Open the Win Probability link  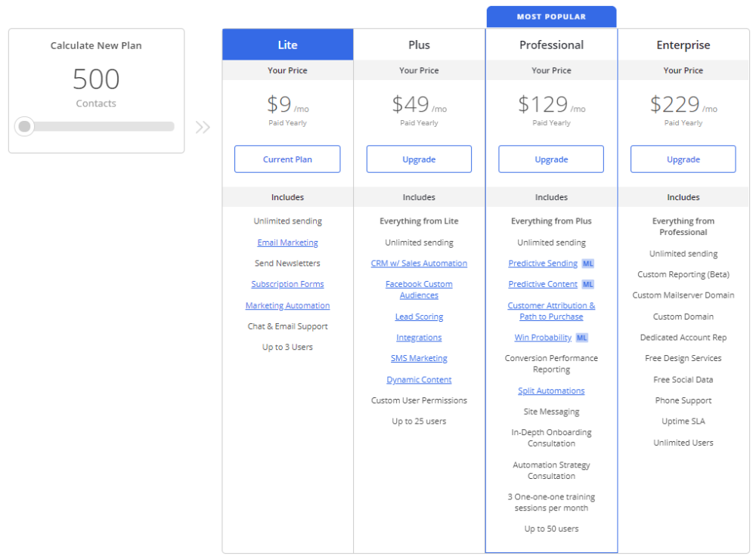(x=543, y=338)
